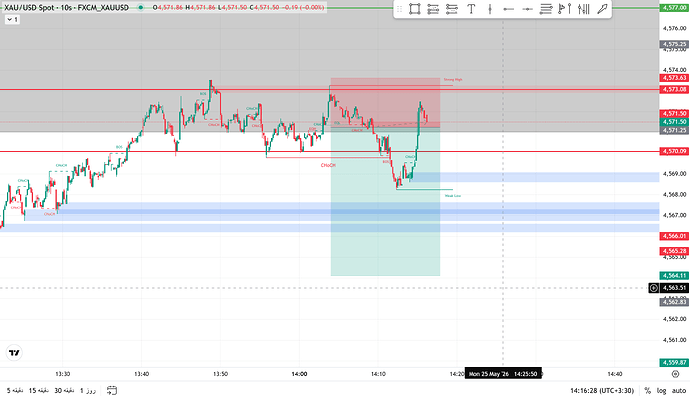
Task: Click the 14:00 time axis label
Action: pyautogui.click(x=299, y=374)
